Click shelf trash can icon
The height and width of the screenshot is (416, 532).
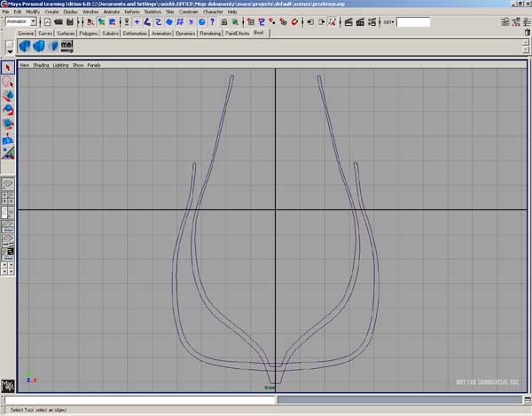pyautogui.click(x=528, y=33)
